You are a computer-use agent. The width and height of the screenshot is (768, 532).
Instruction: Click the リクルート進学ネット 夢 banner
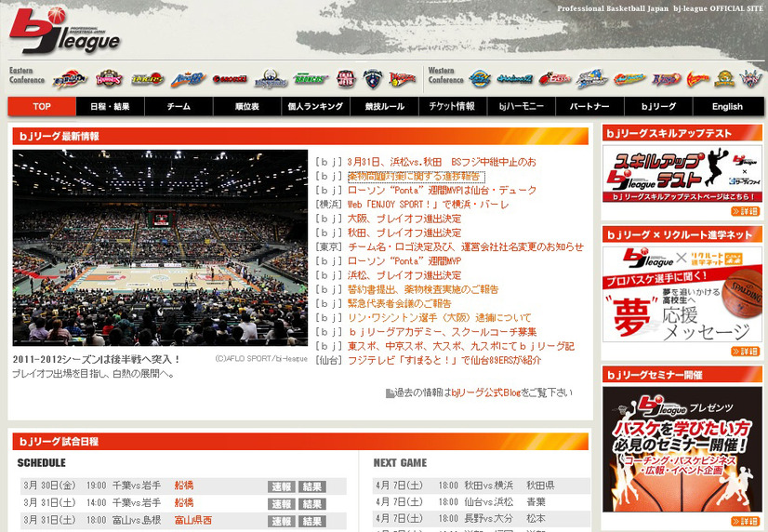pos(682,294)
